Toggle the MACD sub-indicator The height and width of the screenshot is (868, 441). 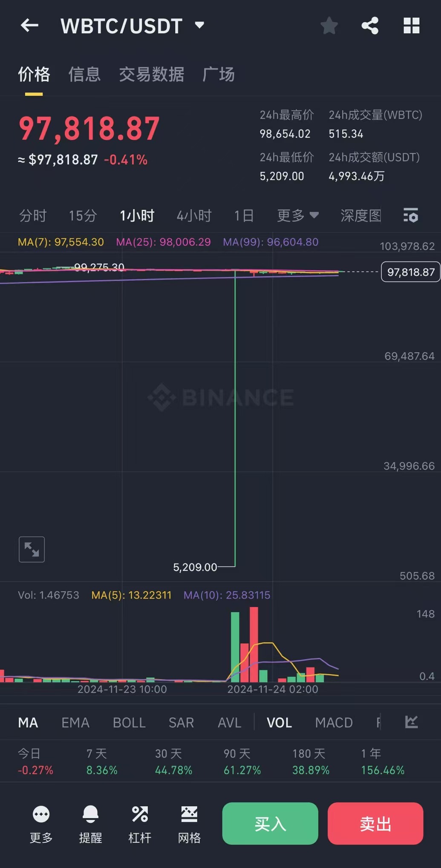(x=334, y=723)
